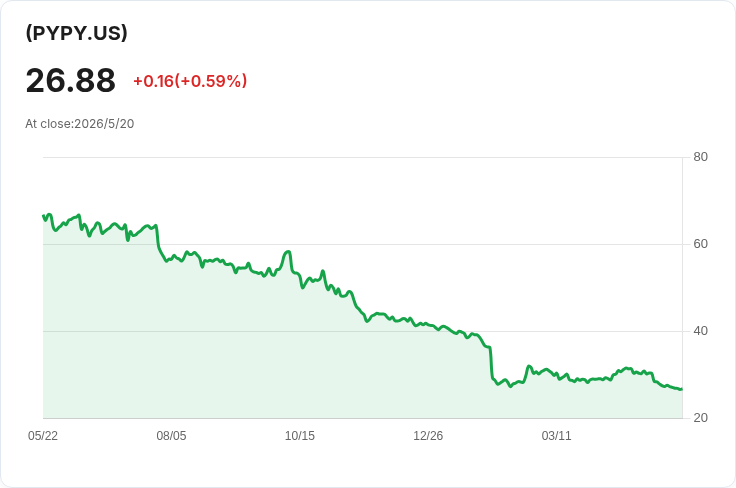This screenshot has width=736, height=488.
Task: Click the 80 value on price axis
Action: 700,157
